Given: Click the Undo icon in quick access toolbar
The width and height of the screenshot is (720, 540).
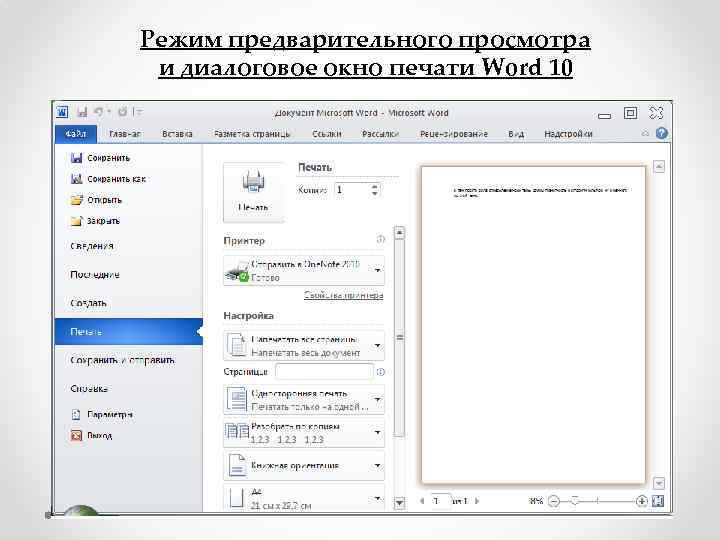Looking at the screenshot, I should (x=98, y=112).
